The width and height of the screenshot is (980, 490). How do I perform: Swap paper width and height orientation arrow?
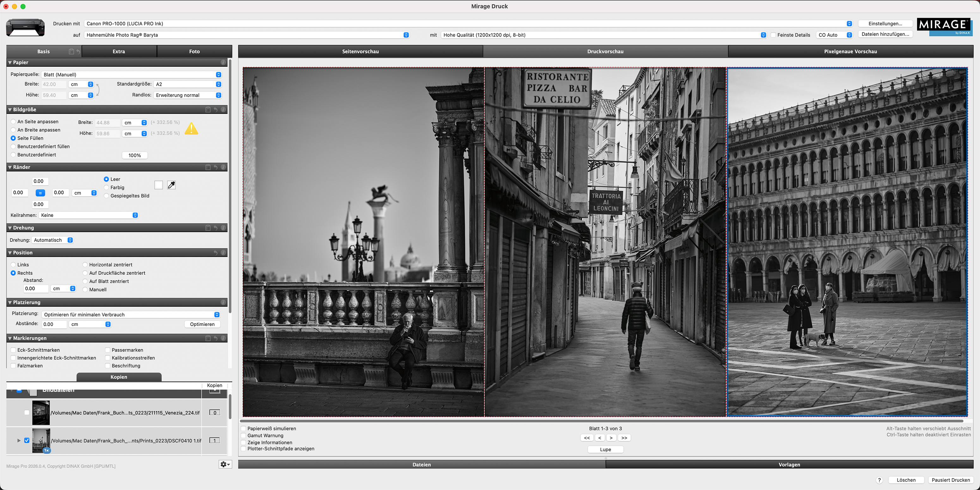pos(98,90)
